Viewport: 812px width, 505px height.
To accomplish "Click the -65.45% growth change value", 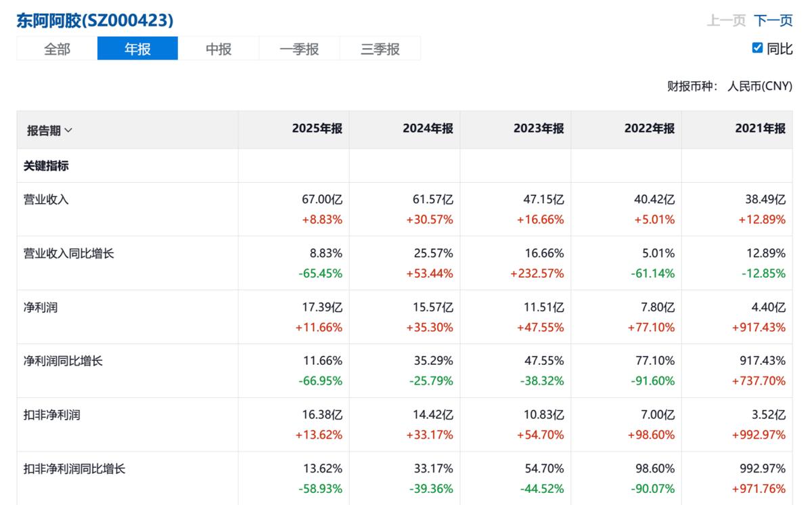I will point(321,273).
